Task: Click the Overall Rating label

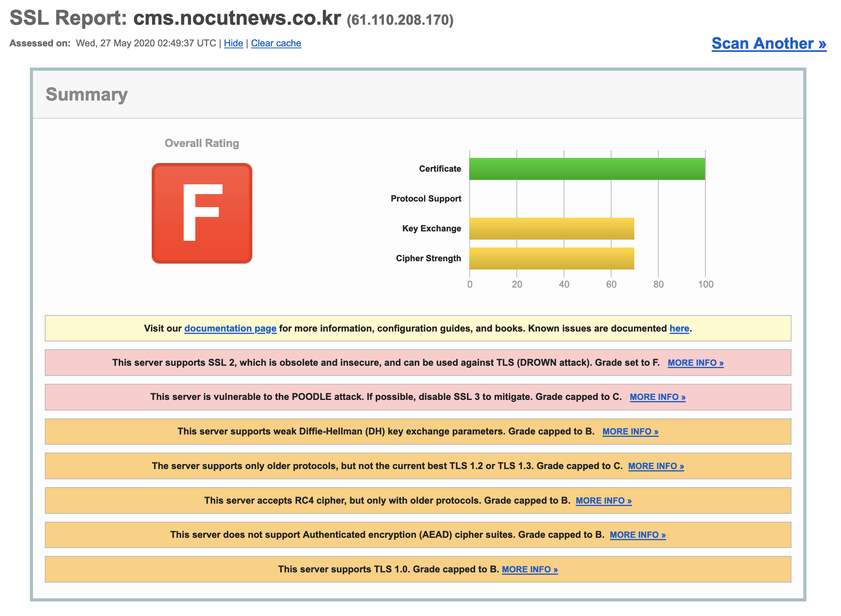Action: click(202, 143)
